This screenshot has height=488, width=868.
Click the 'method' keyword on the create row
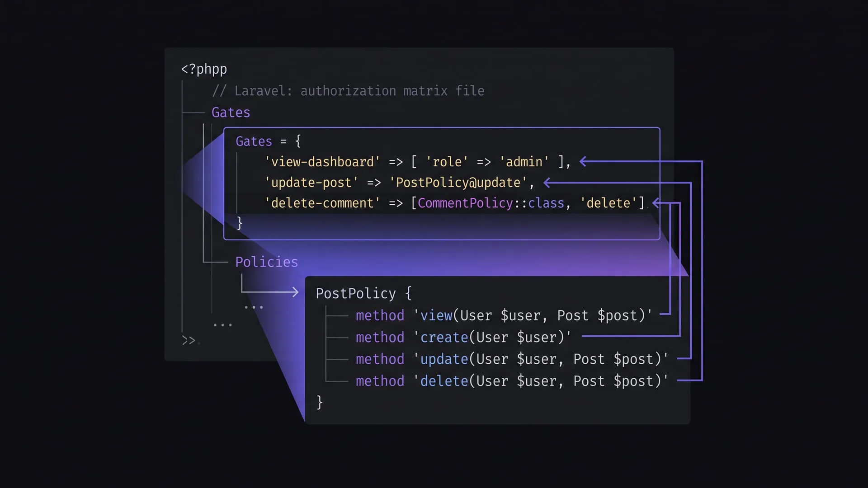pyautogui.click(x=380, y=338)
